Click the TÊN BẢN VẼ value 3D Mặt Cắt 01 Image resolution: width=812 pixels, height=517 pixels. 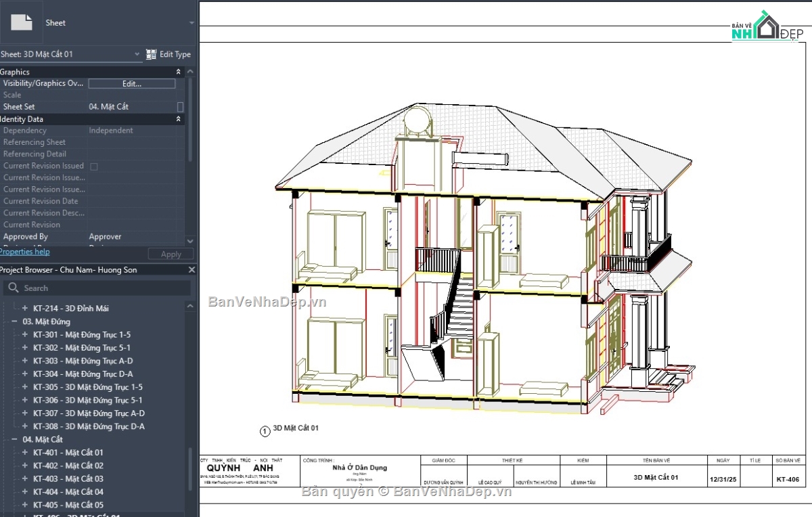point(656,477)
